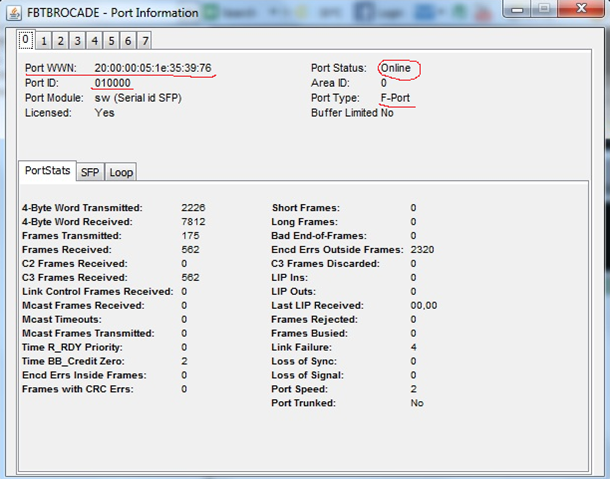Select port tab 5
The image size is (610, 479).
111,41
